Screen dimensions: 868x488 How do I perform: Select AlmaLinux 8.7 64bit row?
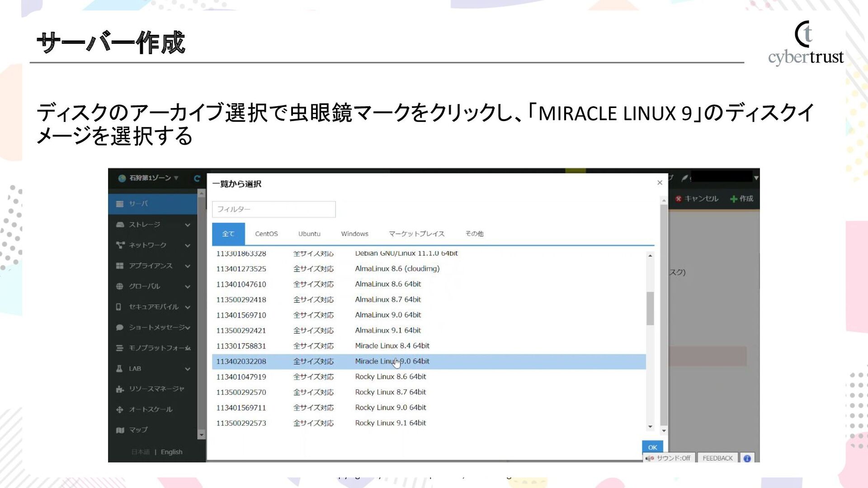429,300
